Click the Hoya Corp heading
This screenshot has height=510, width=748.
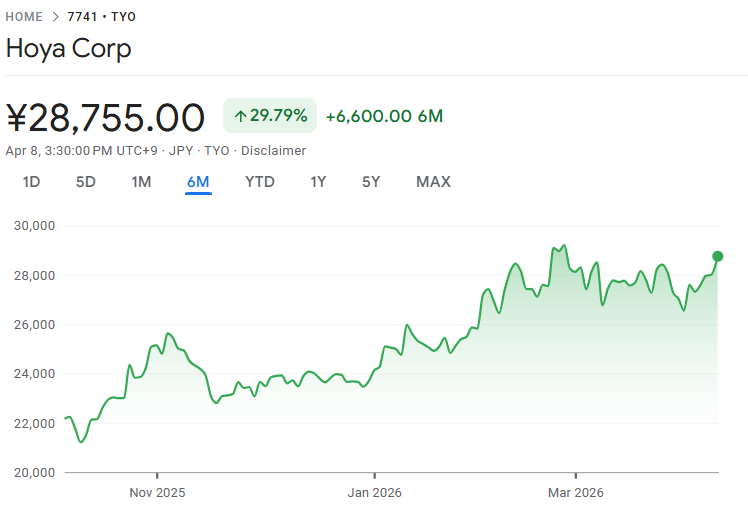tap(68, 48)
